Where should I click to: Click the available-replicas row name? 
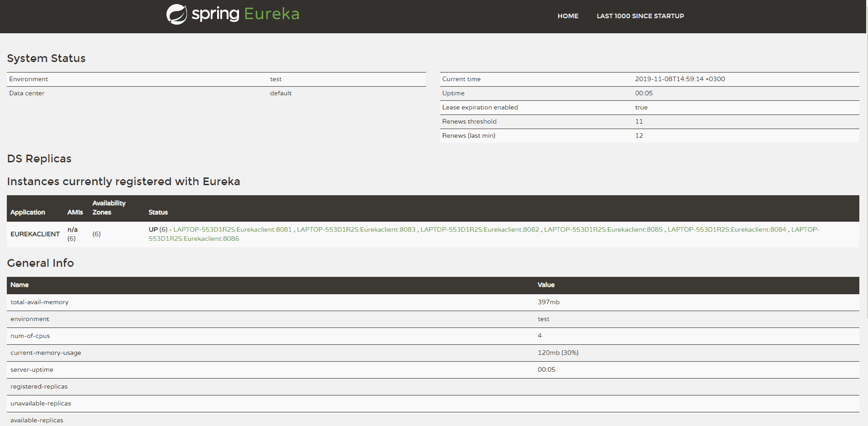pos(37,420)
